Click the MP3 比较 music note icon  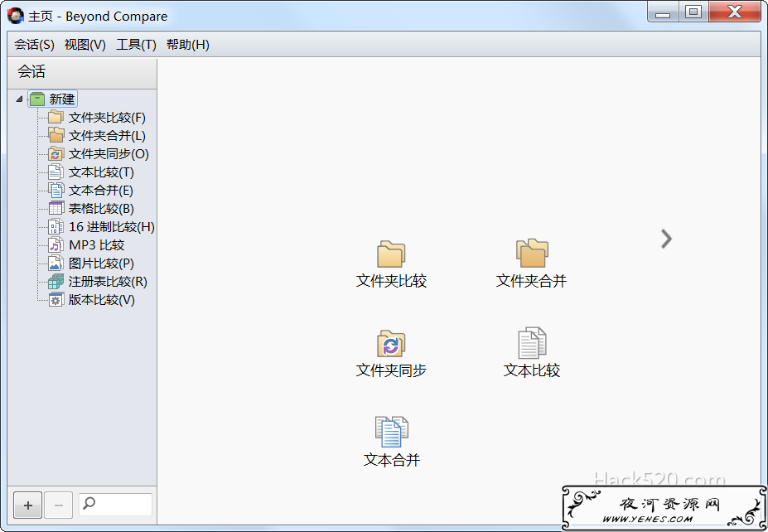[56, 245]
